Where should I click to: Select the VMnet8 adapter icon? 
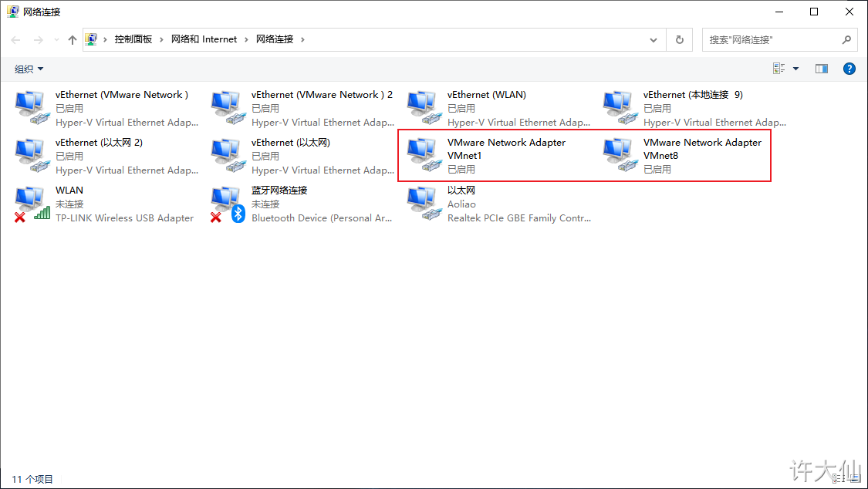tap(620, 156)
